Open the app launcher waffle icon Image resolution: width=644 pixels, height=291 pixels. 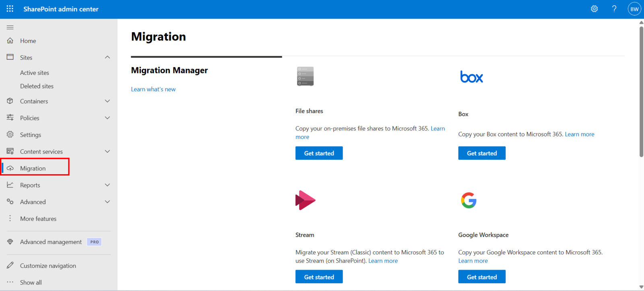tap(10, 9)
